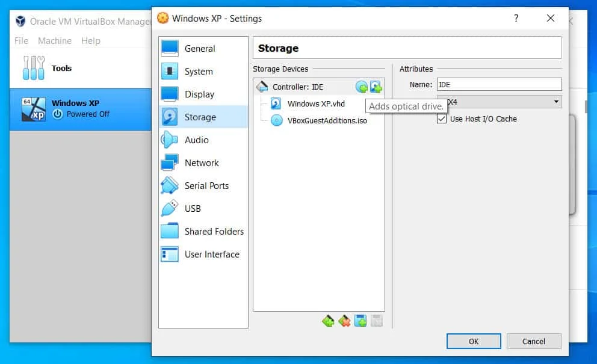Click the greyed Remove attachment icon
The width and height of the screenshot is (597, 364).
[377, 321]
